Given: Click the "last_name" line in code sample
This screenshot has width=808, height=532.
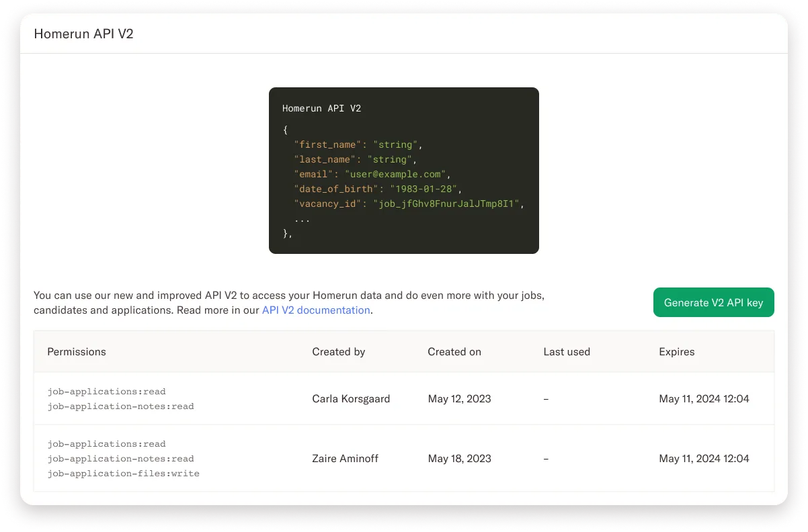Looking at the screenshot, I should pyautogui.click(x=355, y=159).
